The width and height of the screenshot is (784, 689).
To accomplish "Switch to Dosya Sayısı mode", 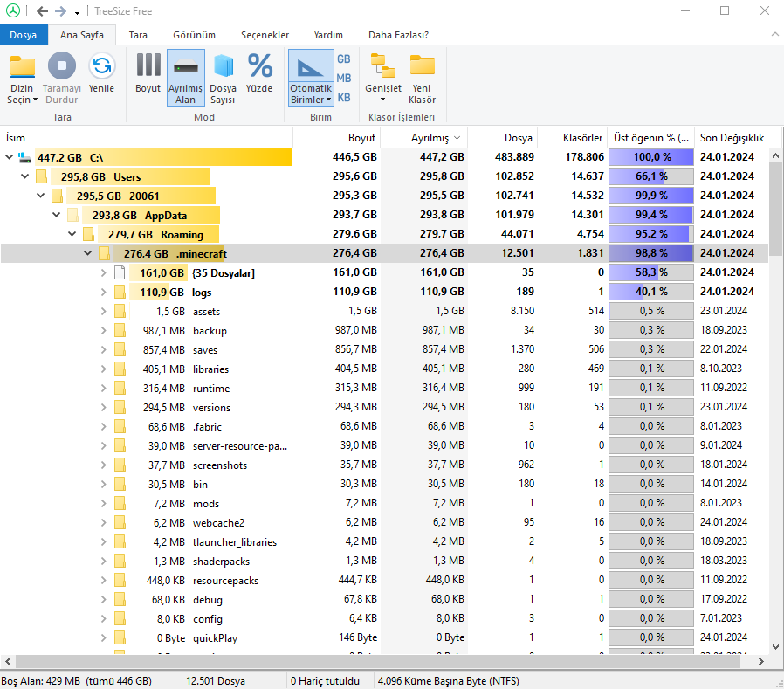I will tap(223, 79).
